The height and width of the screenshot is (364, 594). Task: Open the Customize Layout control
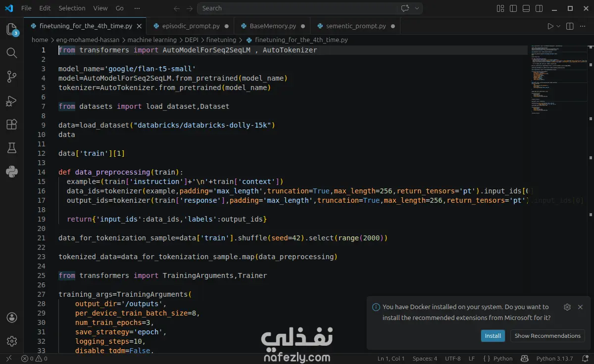pos(500,8)
